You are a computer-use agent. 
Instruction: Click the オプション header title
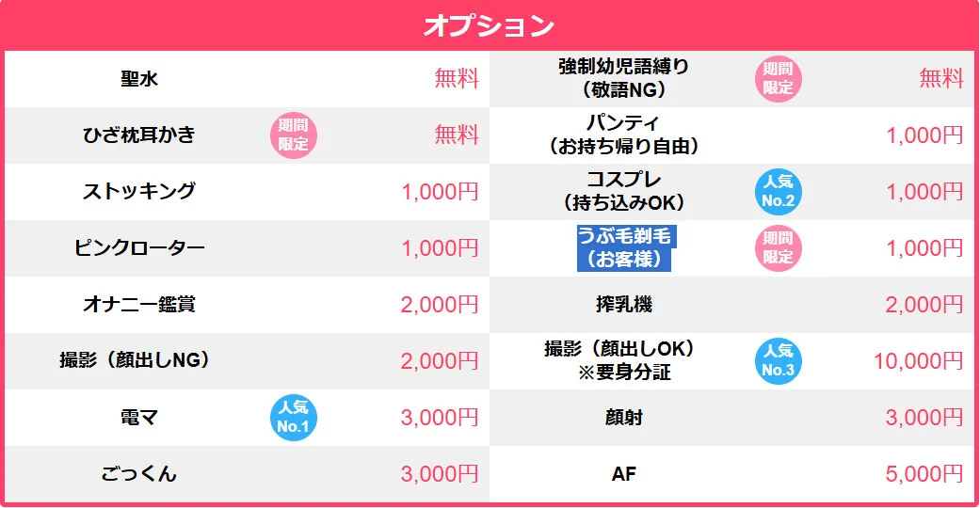pos(490,25)
